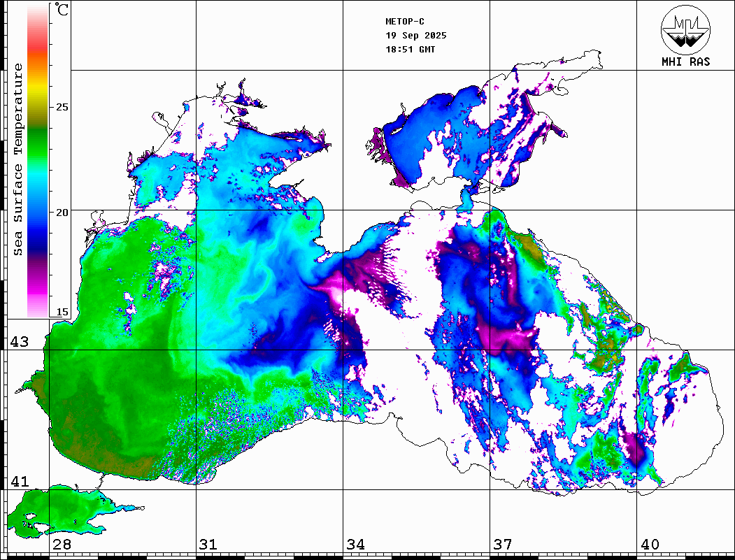735x560 pixels.
Task: Click the MHI RAS text label
Action: coord(685,62)
